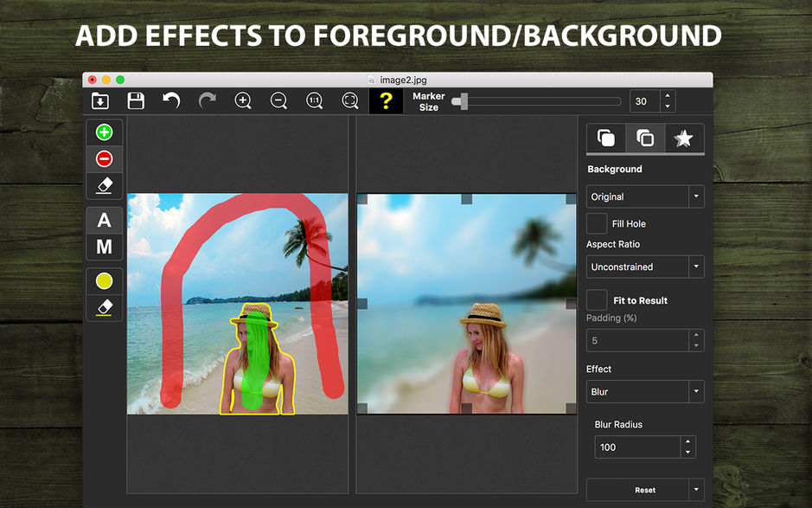The width and height of the screenshot is (812, 508).
Task: Switch to the star favorites tab
Action: pos(684,138)
